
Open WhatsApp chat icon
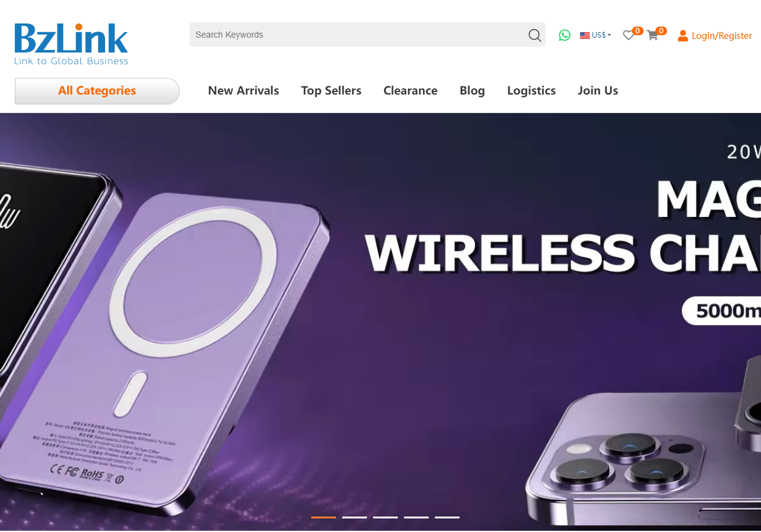[x=565, y=35]
